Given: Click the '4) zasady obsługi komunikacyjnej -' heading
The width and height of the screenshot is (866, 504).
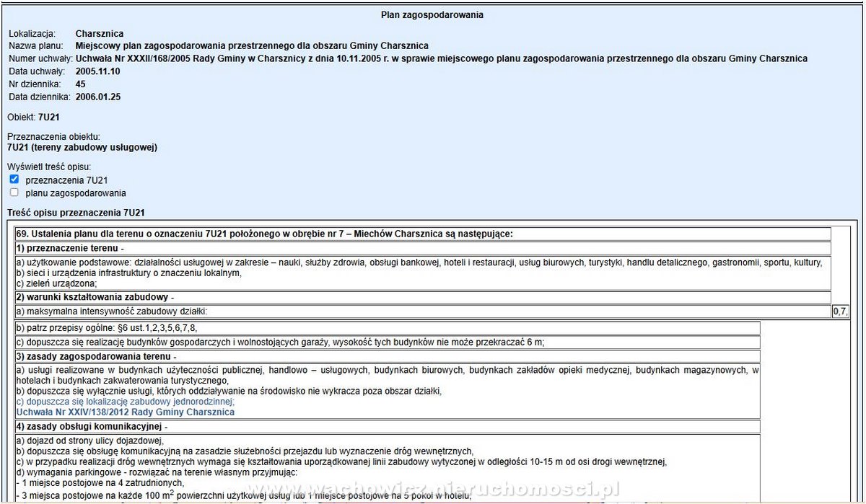Looking at the screenshot, I should point(388,427).
